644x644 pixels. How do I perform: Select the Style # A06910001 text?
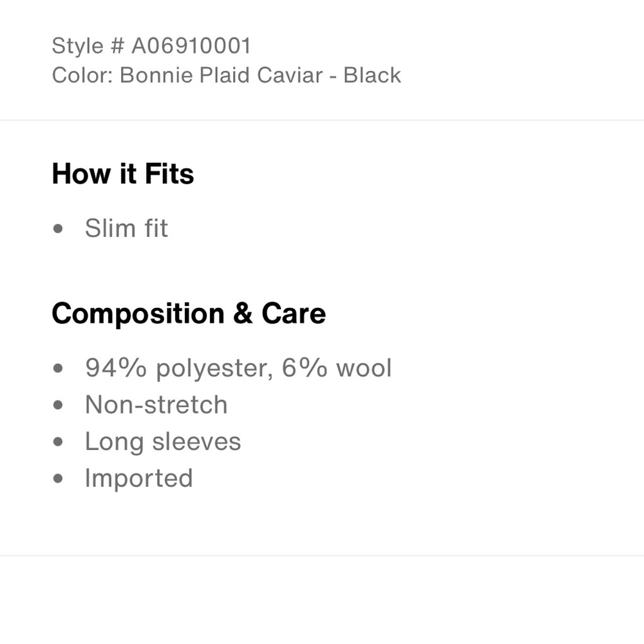tap(151, 46)
